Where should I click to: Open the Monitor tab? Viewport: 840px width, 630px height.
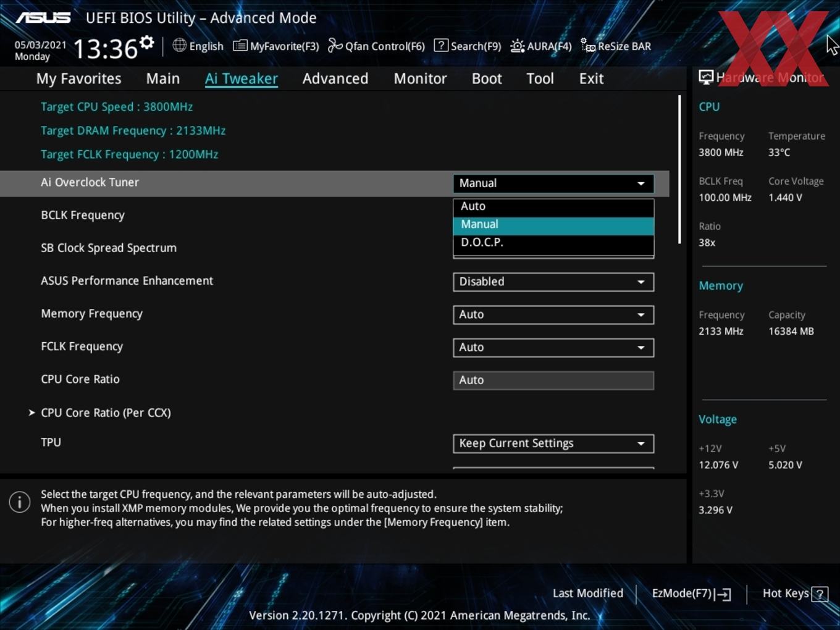click(420, 78)
